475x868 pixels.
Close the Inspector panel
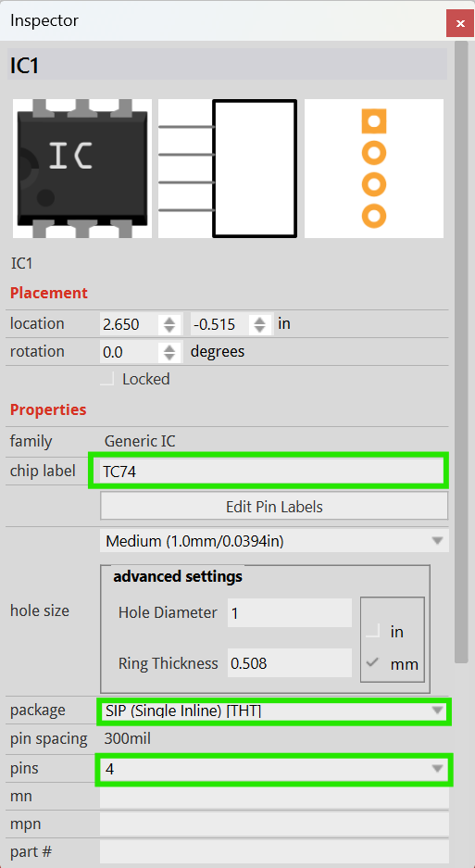(x=459, y=23)
